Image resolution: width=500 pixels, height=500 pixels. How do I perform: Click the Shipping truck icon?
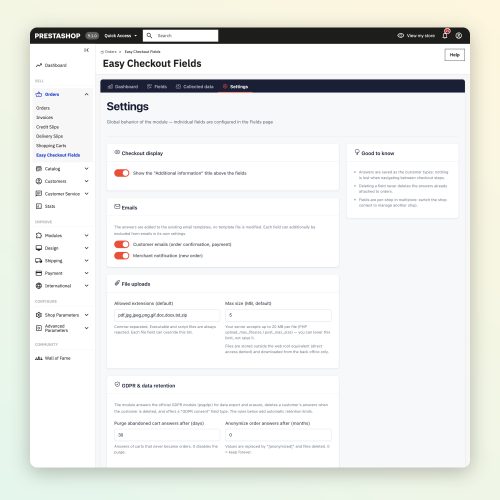coord(39,261)
